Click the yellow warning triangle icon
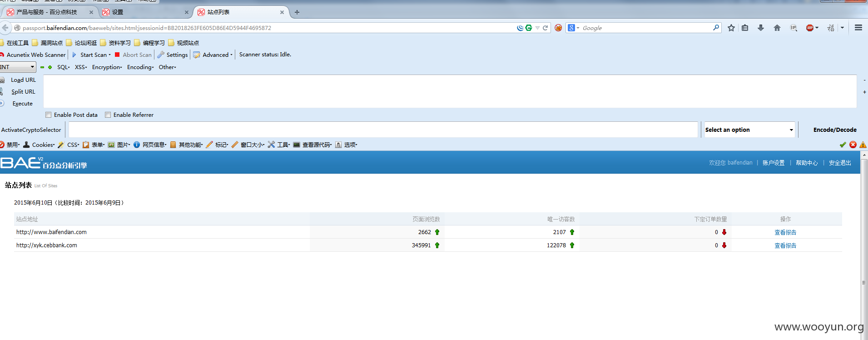Viewport: 868px width, 340px height. [x=863, y=145]
